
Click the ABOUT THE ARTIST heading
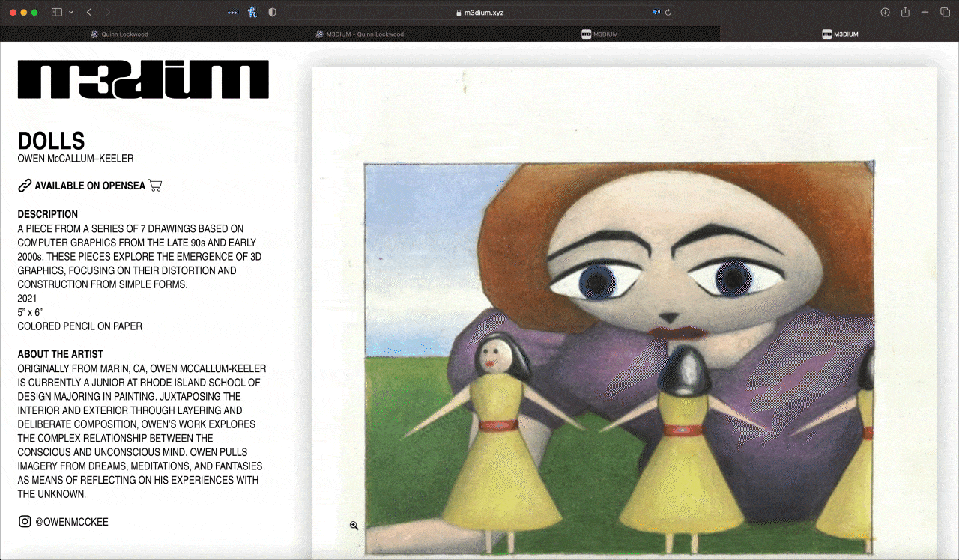(x=61, y=354)
